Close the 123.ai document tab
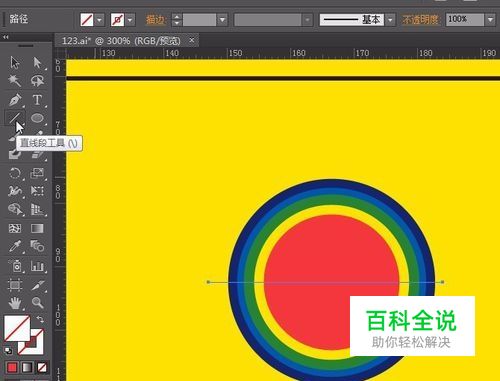Image resolution: width=500 pixels, height=381 pixels. pos(192,40)
